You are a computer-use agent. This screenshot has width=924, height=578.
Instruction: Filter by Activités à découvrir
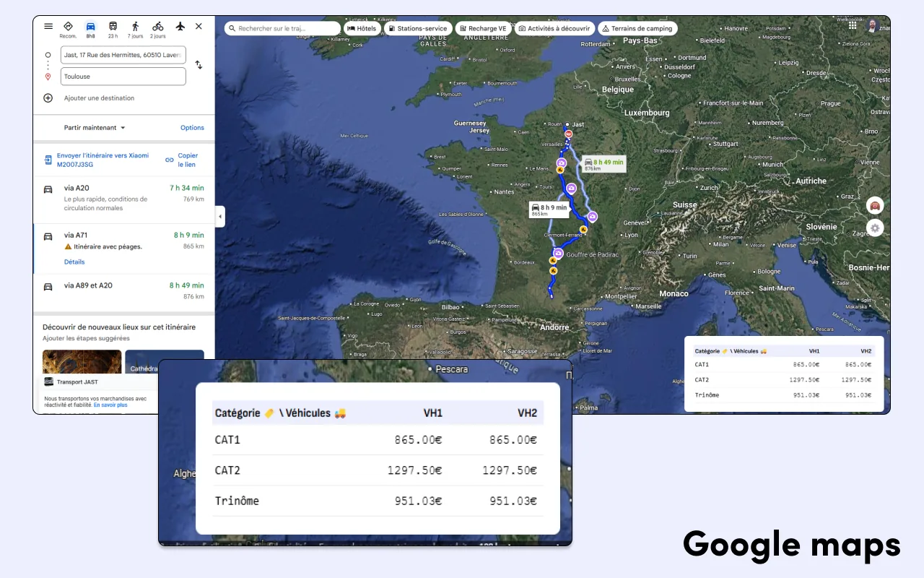pyautogui.click(x=554, y=29)
